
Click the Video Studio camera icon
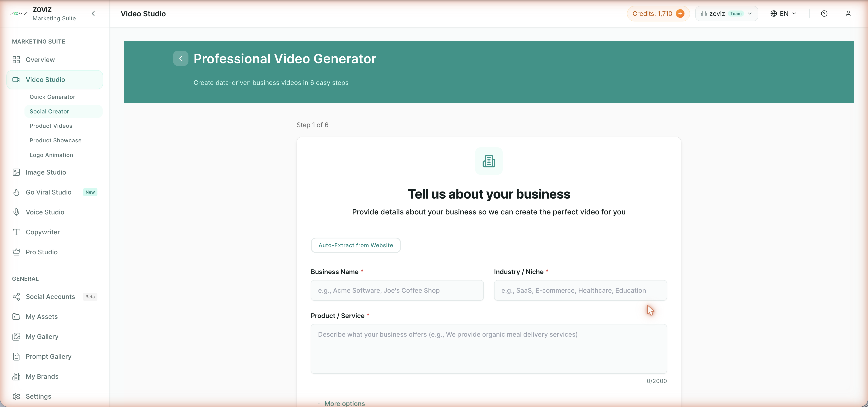tap(16, 79)
